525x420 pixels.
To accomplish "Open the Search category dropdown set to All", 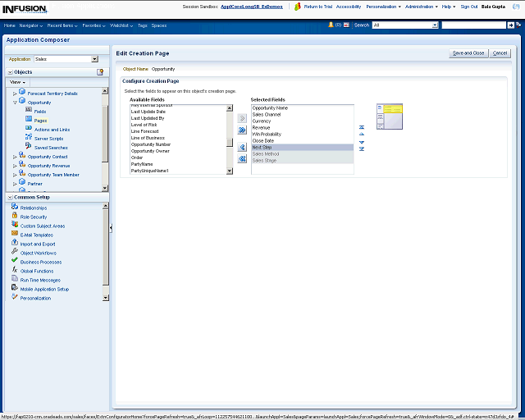I will [434, 25].
